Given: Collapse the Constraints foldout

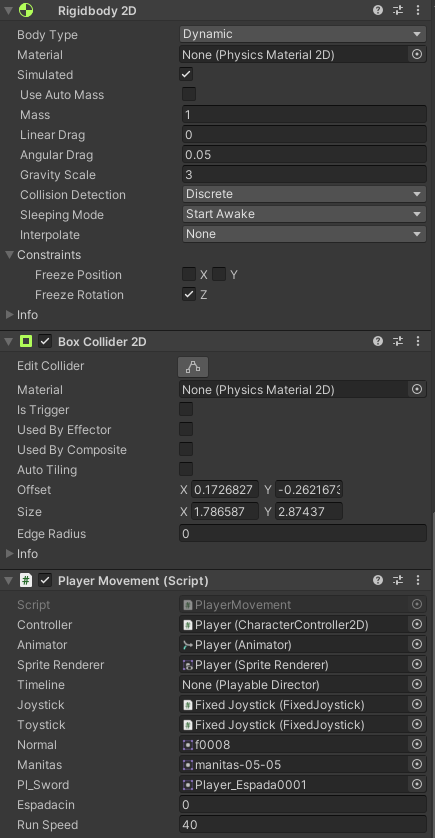Looking at the screenshot, I should [x=9, y=254].
